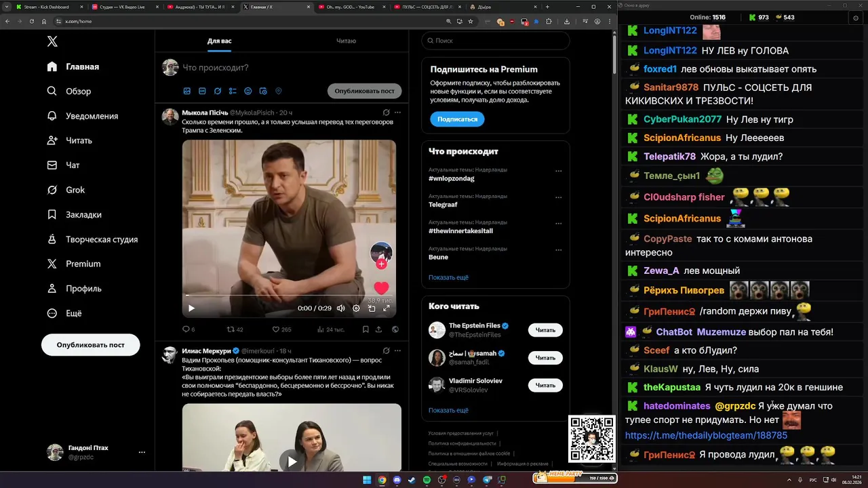Reload the page in Chrome
Viewport: 868px width, 488px height.
coord(32,21)
